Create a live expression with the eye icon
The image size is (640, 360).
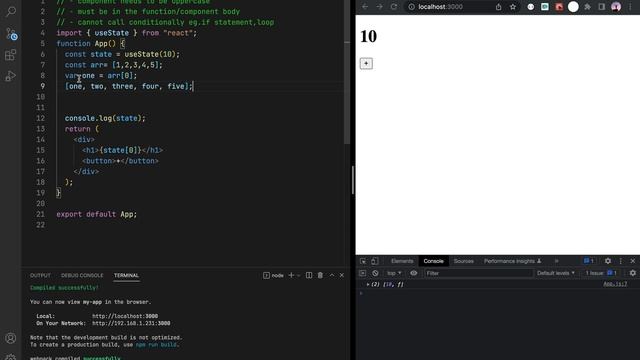(x=413, y=273)
